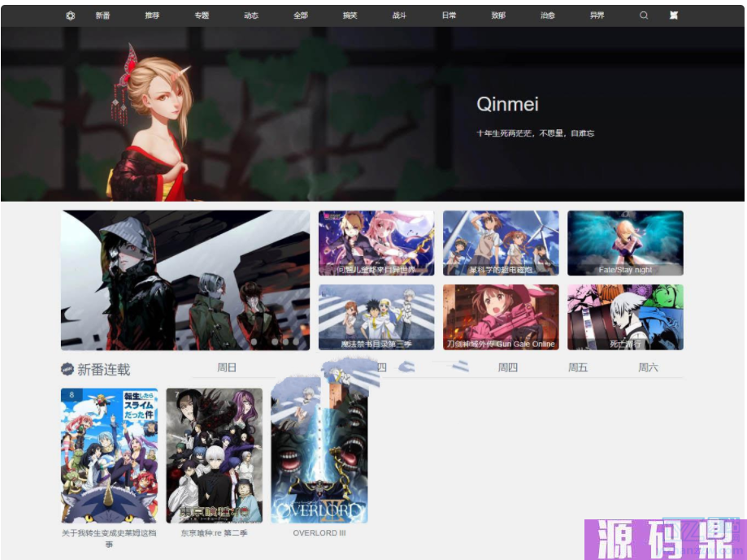Open the 关于我转生变成史莱姆这档事 poster
Image resolution: width=747 pixels, height=560 pixels.
coord(109,455)
